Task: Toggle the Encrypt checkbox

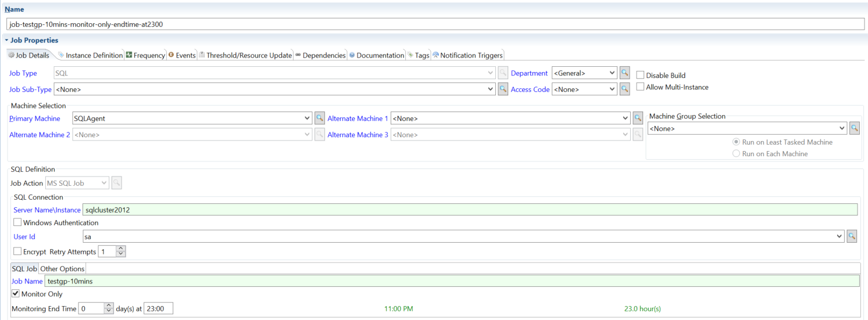Action: pyautogui.click(x=17, y=251)
